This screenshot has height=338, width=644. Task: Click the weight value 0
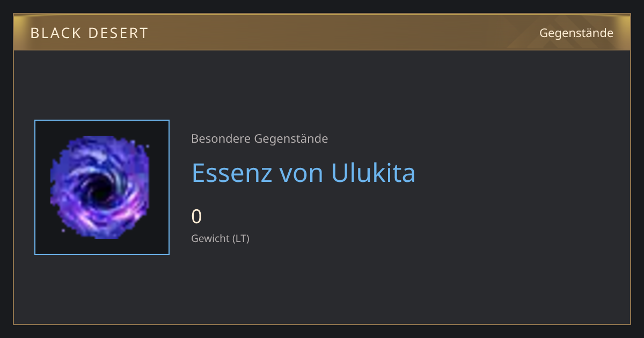pos(196,217)
